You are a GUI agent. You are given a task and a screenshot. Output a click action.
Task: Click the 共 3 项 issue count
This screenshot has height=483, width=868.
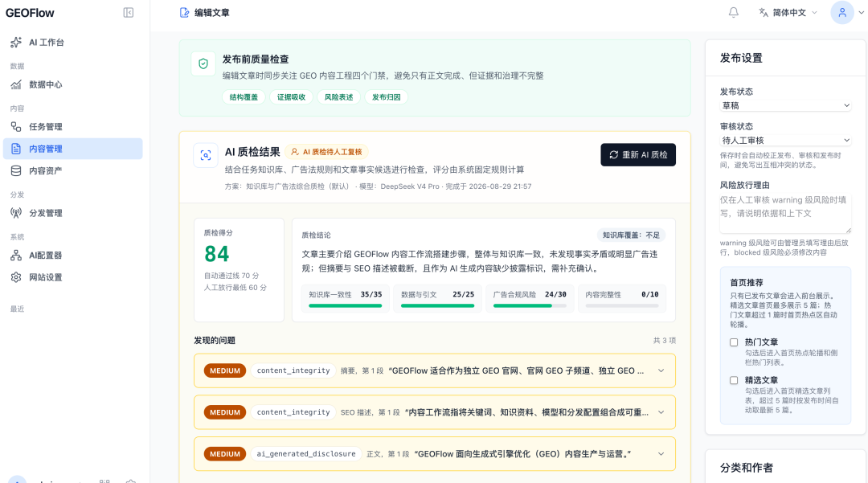(x=665, y=340)
